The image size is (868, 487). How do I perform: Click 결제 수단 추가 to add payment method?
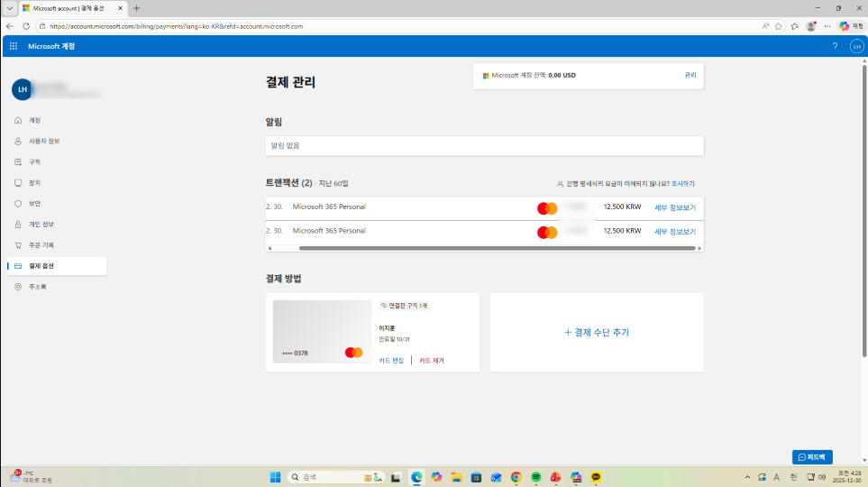[x=597, y=333]
